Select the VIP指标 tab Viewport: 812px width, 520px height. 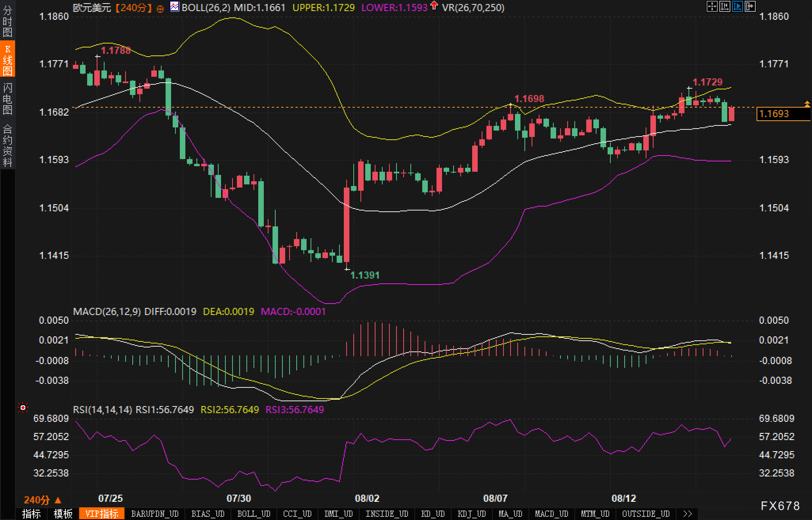102,514
